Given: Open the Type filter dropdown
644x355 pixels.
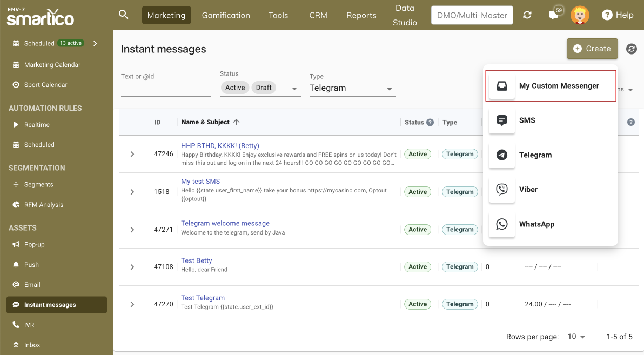Looking at the screenshot, I should point(390,89).
